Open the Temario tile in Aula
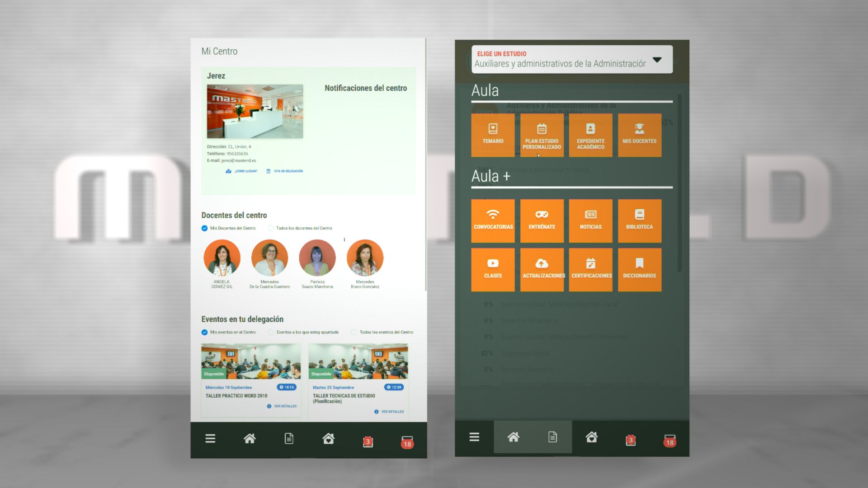This screenshot has height=488, width=868. [493, 135]
